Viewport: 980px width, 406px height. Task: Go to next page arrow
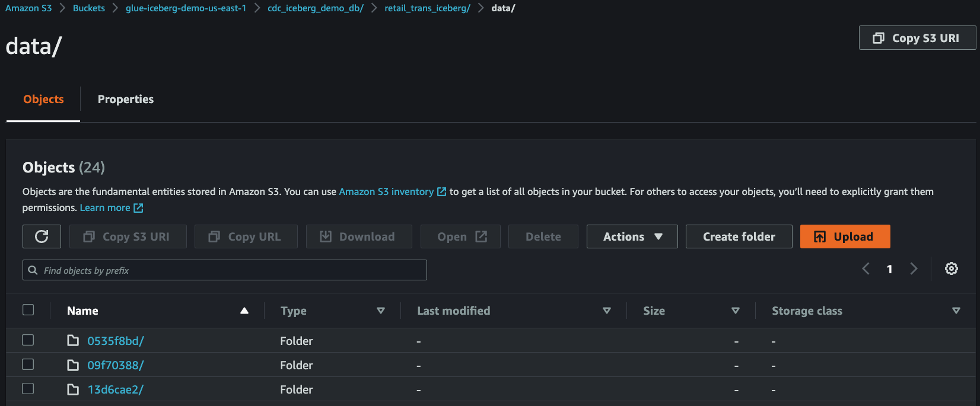[914, 268]
